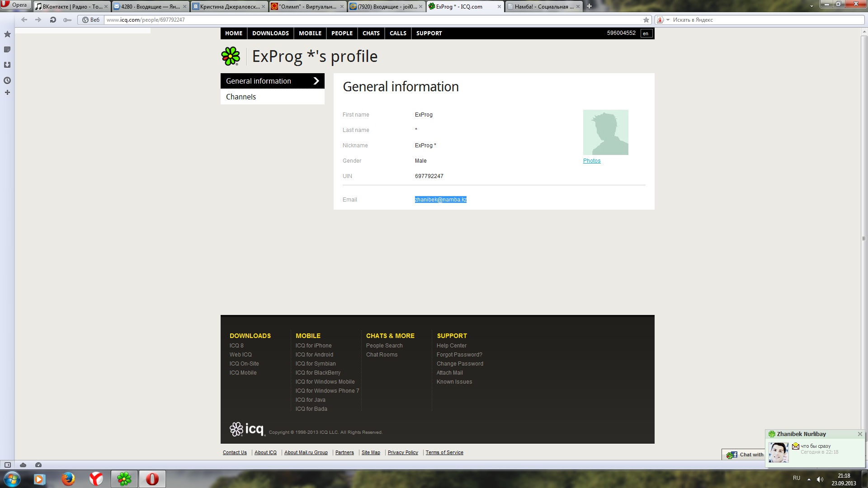Open Downloads panel in Opera sidebar
The height and width of the screenshot is (488, 868).
click(x=7, y=65)
